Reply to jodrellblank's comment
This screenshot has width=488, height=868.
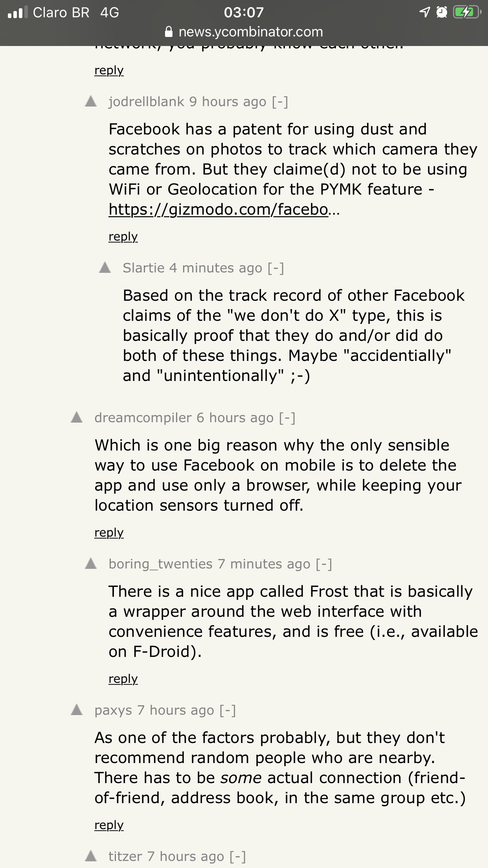[123, 237]
